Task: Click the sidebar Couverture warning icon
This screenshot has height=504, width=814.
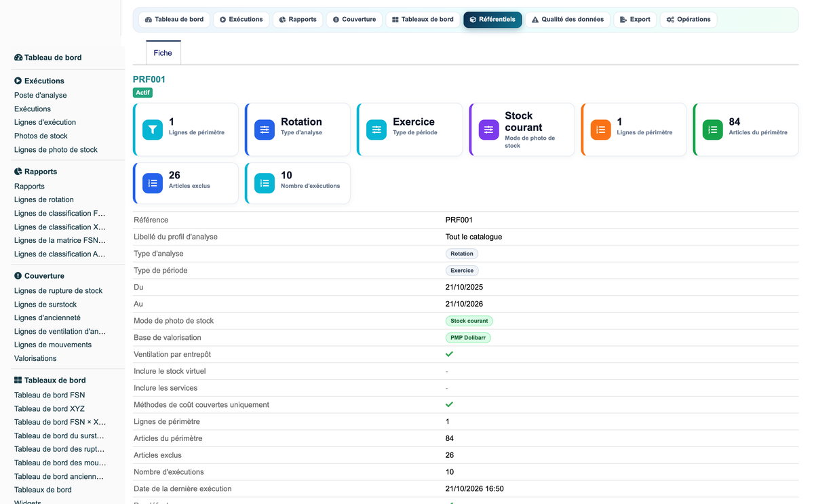Action: click(18, 276)
